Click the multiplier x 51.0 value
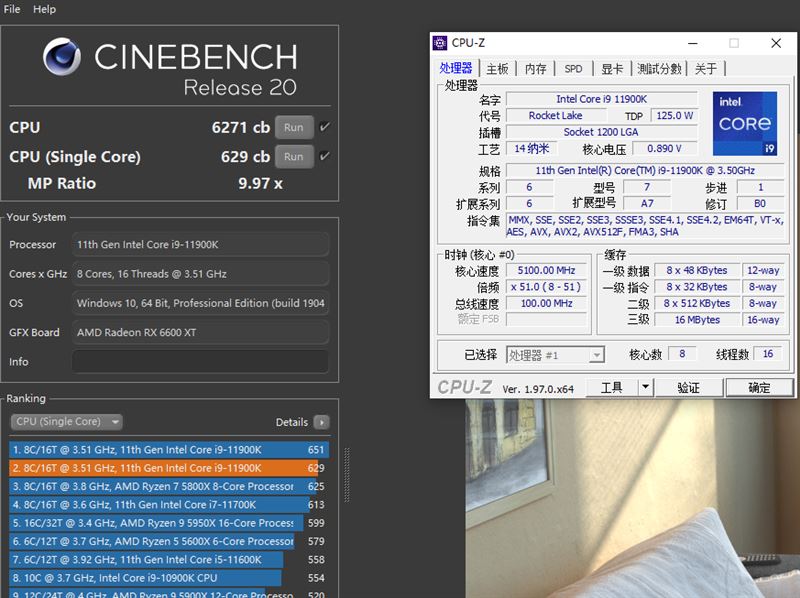800x598 pixels. [x=546, y=287]
